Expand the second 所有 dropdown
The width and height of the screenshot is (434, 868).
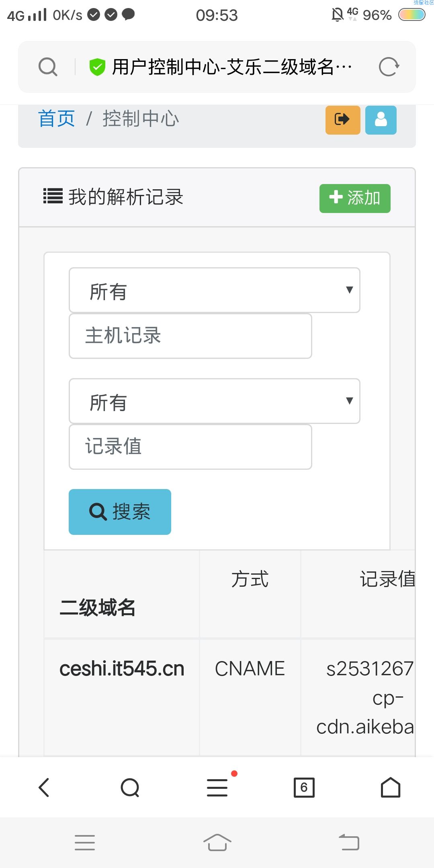tap(215, 401)
